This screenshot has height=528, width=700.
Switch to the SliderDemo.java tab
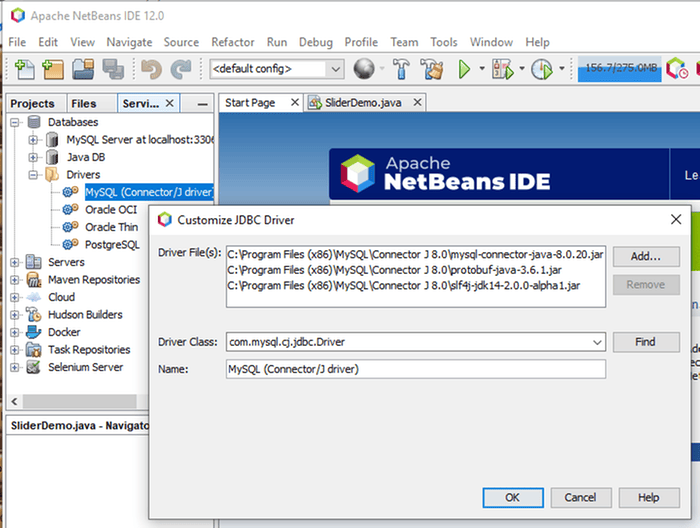click(x=363, y=103)
